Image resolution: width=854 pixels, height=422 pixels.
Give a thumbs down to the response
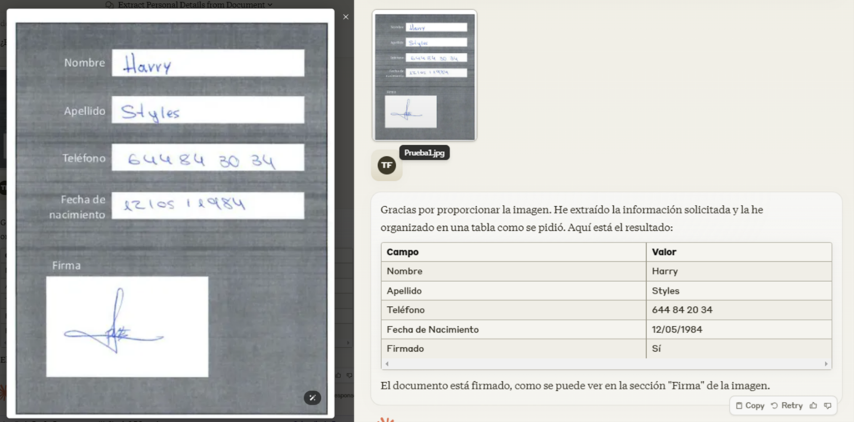coord(828,405)
